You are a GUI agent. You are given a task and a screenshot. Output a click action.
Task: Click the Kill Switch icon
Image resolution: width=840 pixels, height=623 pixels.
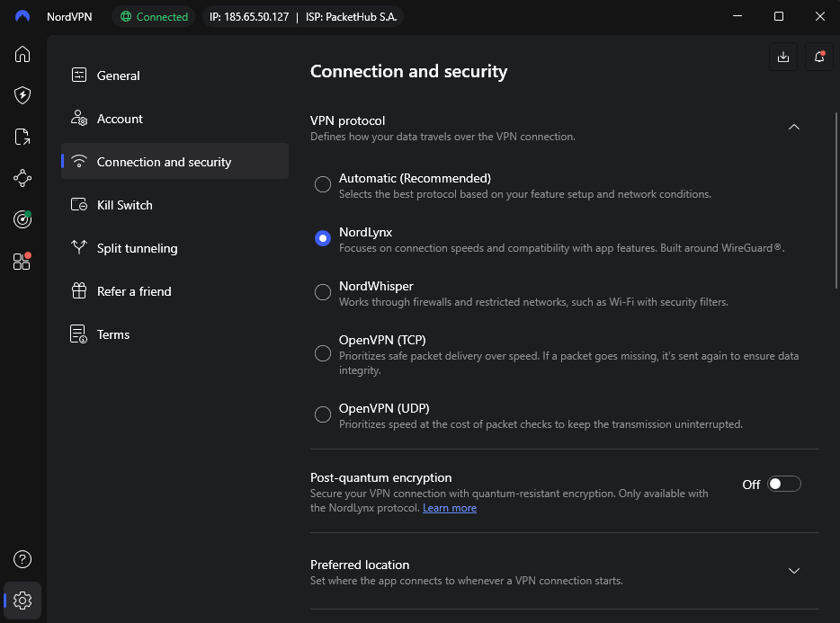point(79,205)
